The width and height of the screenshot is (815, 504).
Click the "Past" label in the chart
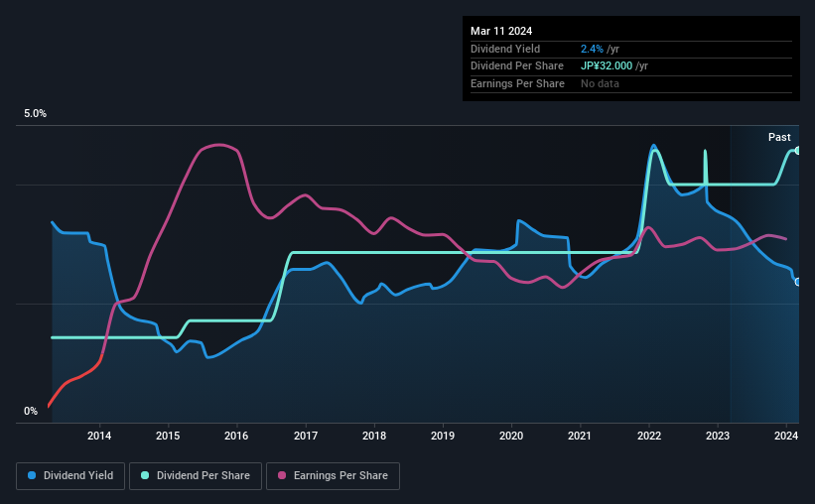click(x=779, y=137)
